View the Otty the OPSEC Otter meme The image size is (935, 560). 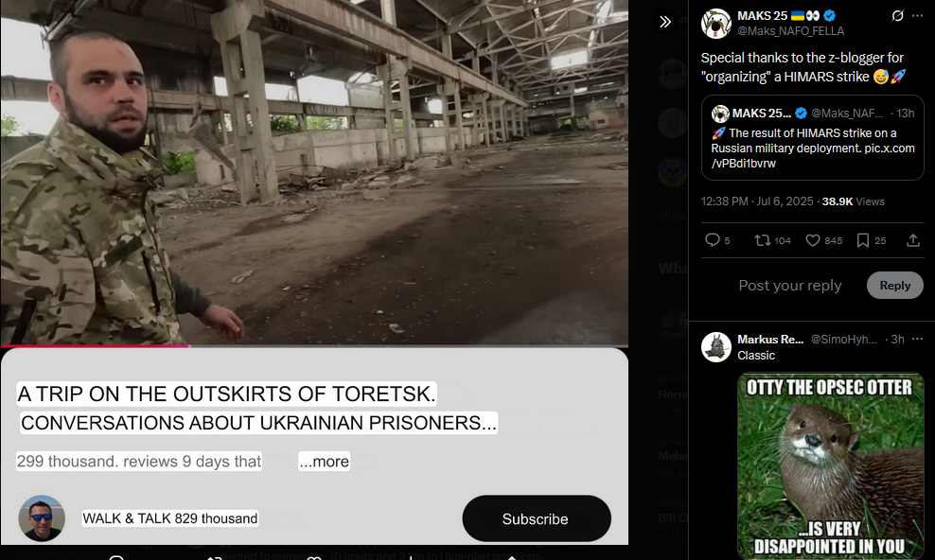pyautogui.click(x=830, y=465)
